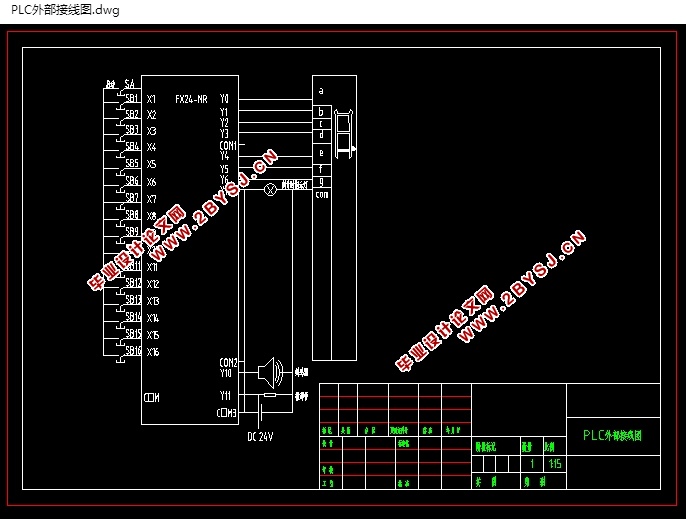The image size is (686, 519).
Task: Click the X7 input terminal label
Action: click(x=151, y=200)
